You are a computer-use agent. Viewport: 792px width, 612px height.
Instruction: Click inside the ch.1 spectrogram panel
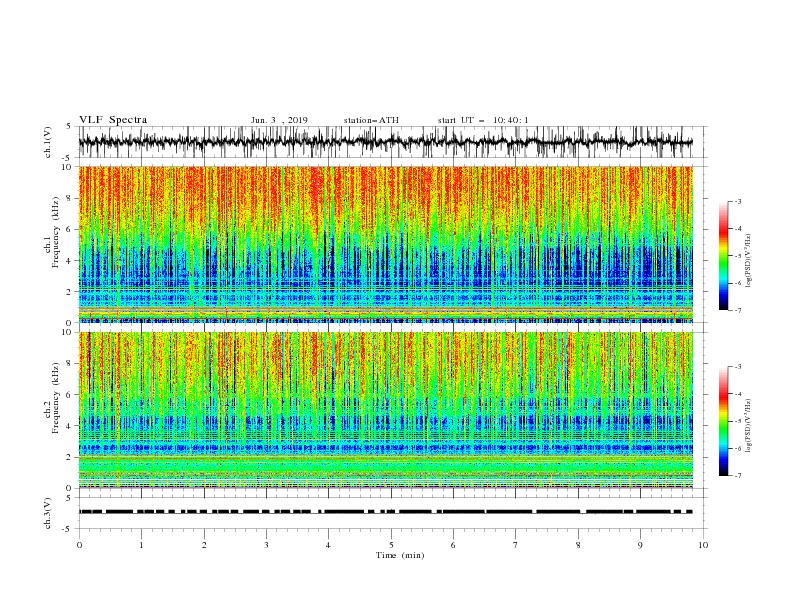[385, 244]
